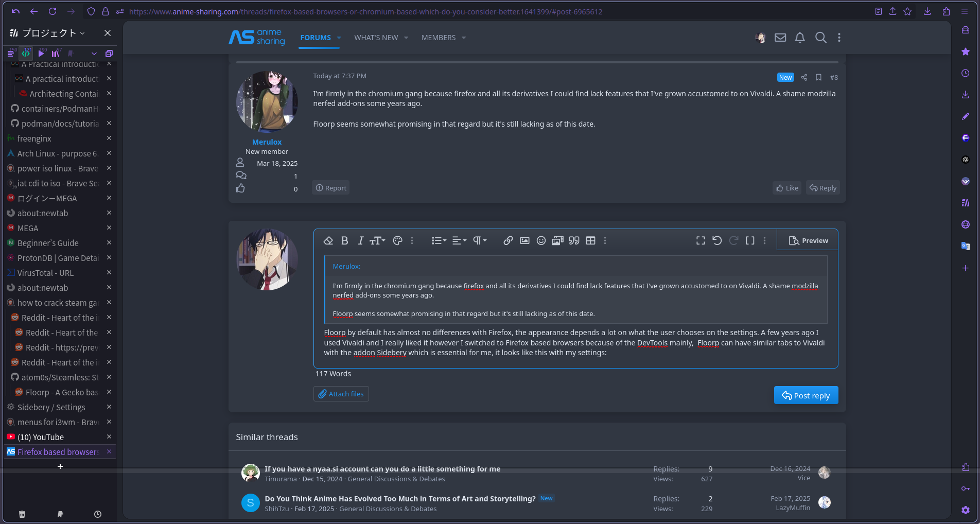Open forum header three-dot menu
The height and width of the screenshot is (524, 980).
(839, 38)
